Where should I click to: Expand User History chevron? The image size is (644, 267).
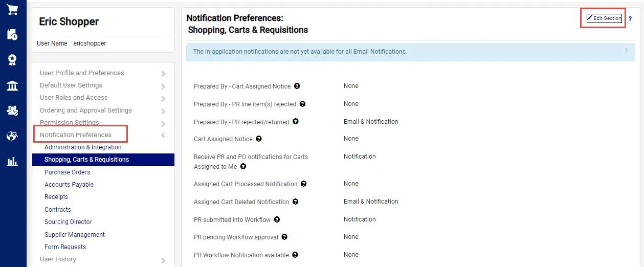163,260
